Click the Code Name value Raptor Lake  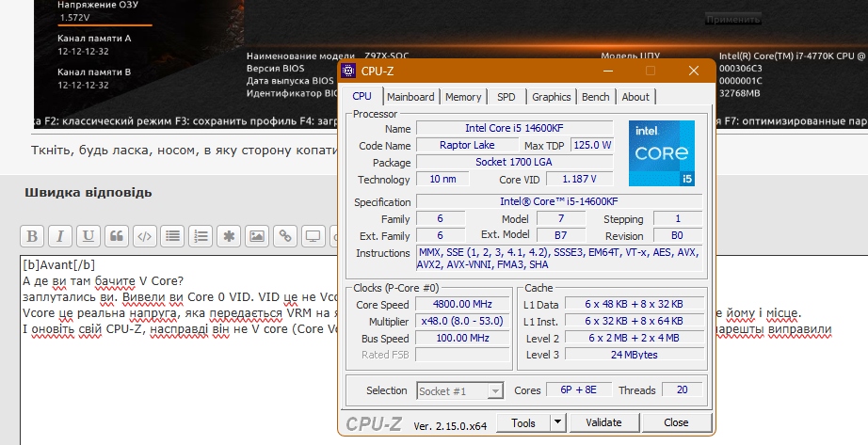tap(467, 145)
